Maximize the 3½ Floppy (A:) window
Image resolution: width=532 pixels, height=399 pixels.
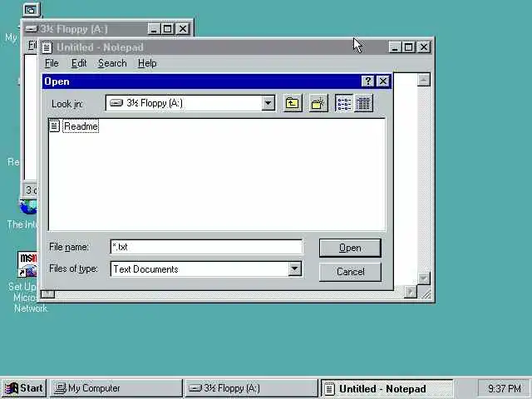[167, 29]
